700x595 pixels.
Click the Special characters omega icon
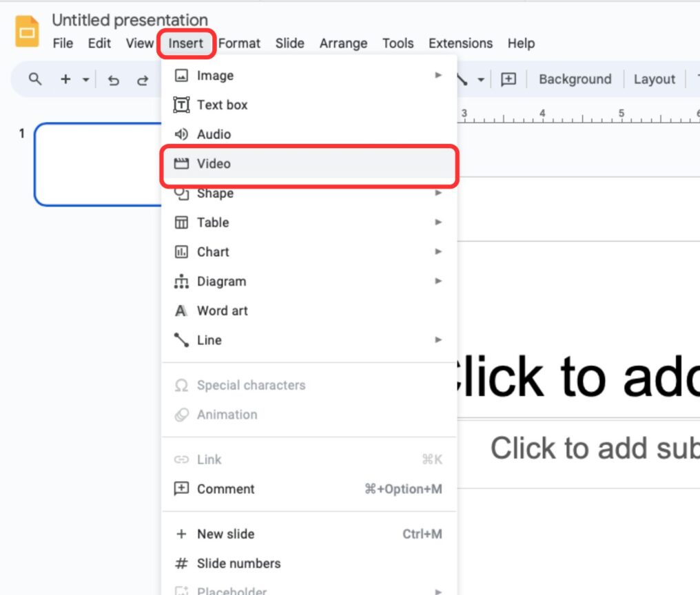(x=181, y=385)
